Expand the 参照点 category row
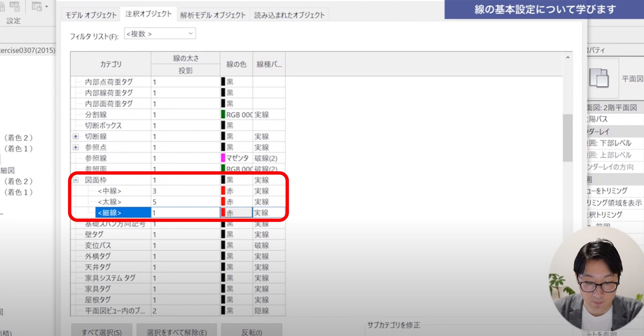 point(75,147)
